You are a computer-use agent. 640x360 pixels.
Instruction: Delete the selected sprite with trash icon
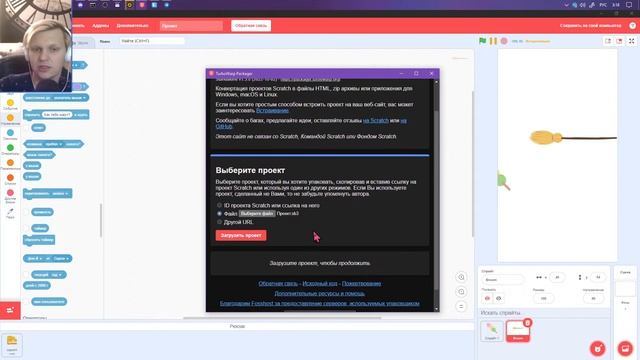click(527, 323)
